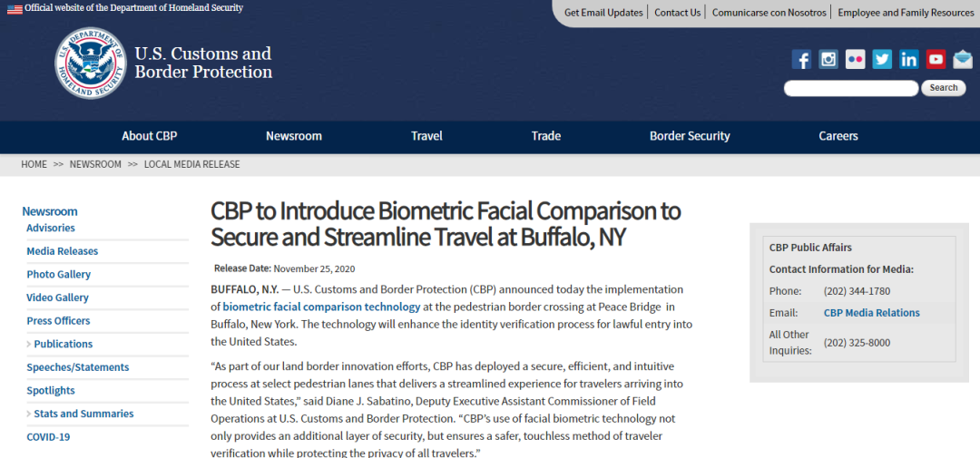Click the email envelope icon
Image resolution: width=980 pixels, height=458 pixels.
[963, 59]
